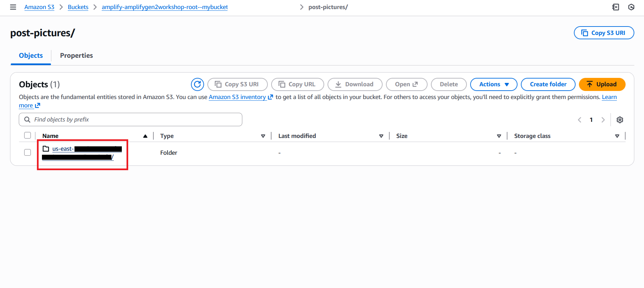Focus the Find objects by prefix field
Viewport: 644px width, 288px height.
click(x=131, y=119)
